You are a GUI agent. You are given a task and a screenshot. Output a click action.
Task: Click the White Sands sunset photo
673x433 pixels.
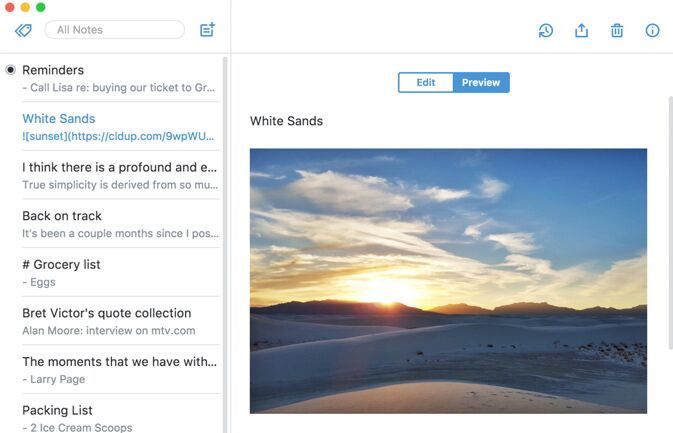[x=448, y=281]
